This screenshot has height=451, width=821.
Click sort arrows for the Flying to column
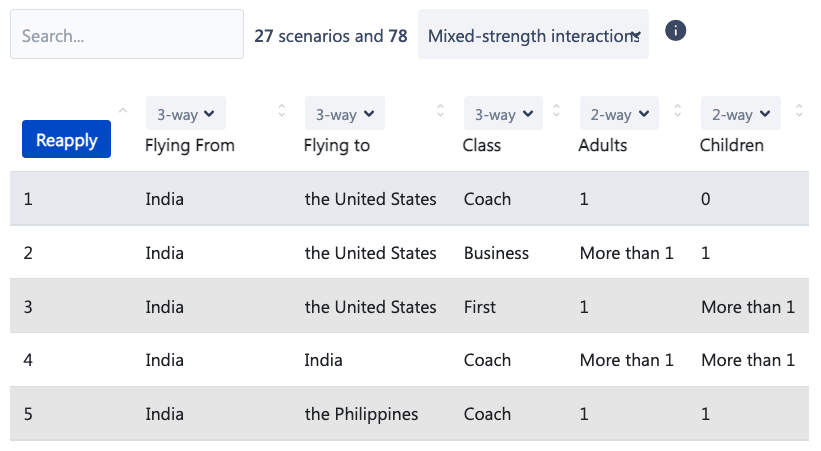(x=441, y=110)
